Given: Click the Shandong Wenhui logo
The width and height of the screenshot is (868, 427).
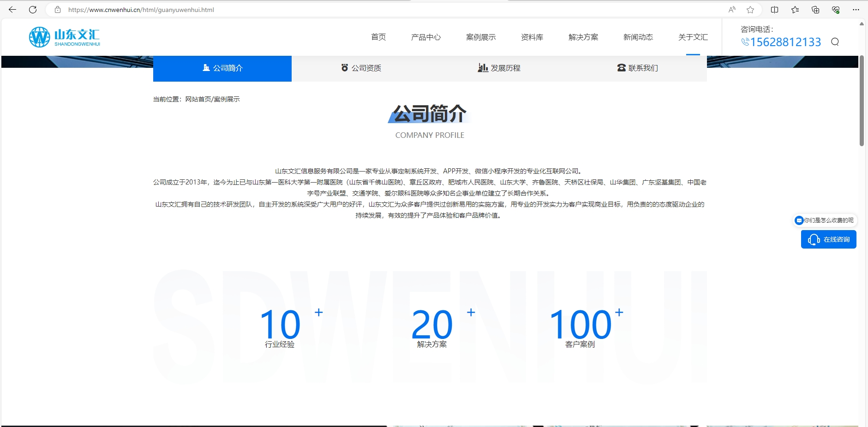Looking at the screenshot, I should [65, 37].
